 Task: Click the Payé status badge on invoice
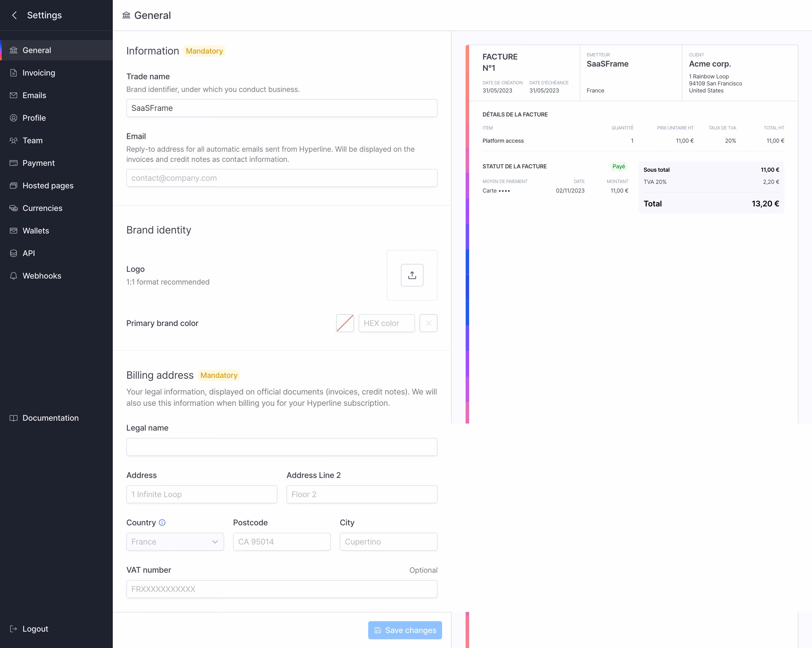click(x=619, y=167)
